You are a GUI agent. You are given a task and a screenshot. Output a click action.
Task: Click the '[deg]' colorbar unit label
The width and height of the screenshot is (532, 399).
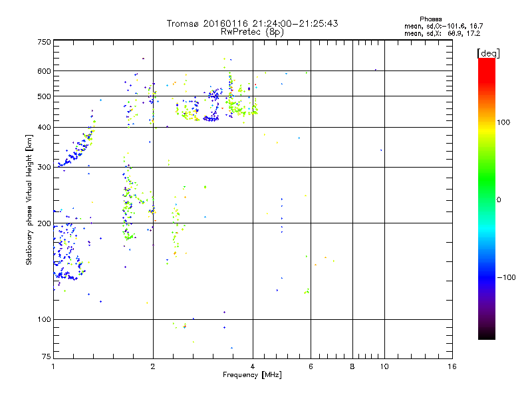[x=488, y=53]
